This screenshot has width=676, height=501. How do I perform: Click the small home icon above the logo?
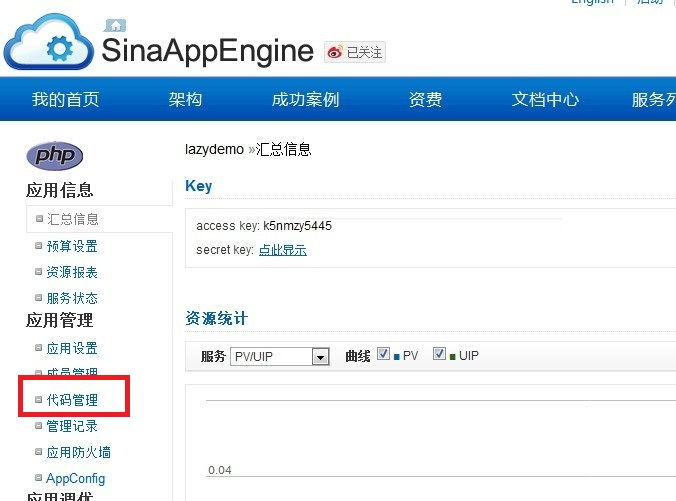pos(116,25)
